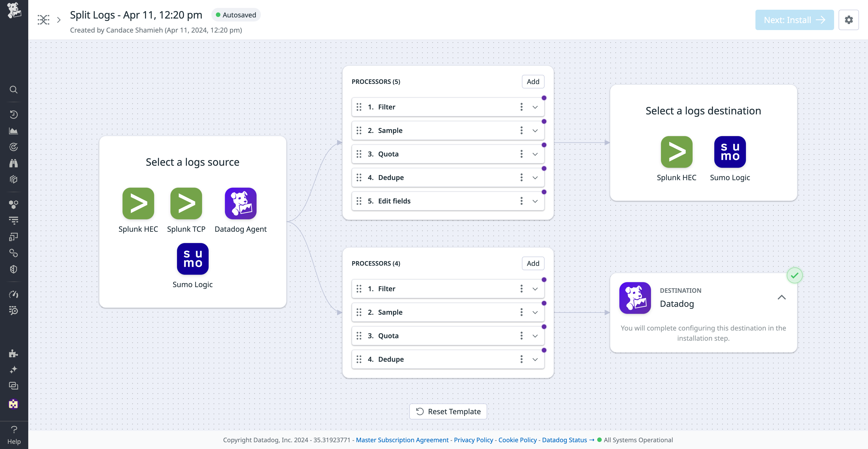868x449 pixels.
Task: Open search from the left sidebar
Action: pyautogui.click(x=14, y=90)
